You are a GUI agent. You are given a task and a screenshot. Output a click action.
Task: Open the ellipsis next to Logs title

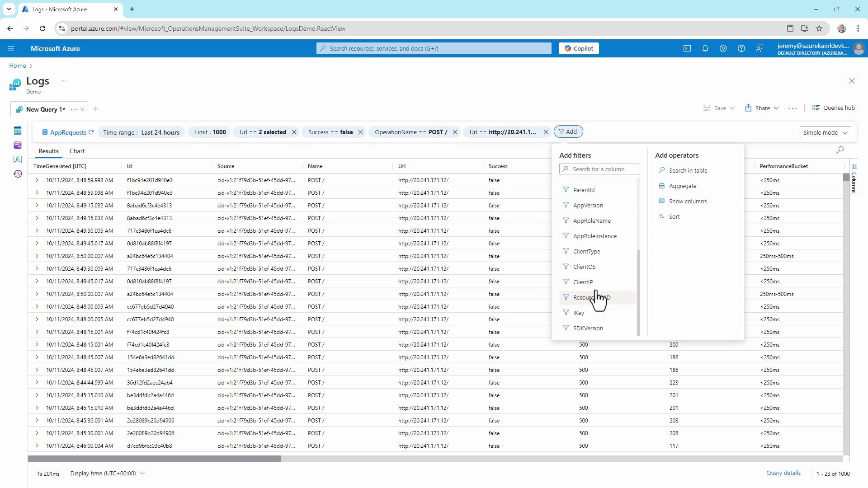[64, 81]
